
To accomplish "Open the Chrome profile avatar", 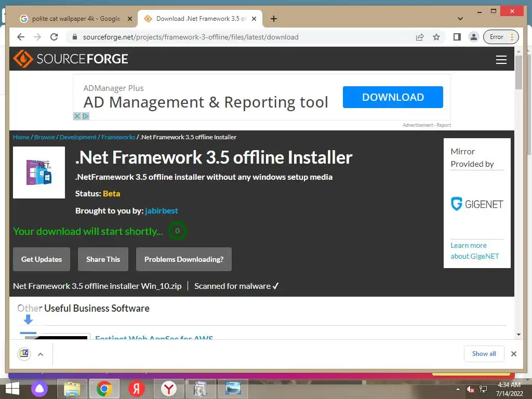I will click(x=474, y=37).
